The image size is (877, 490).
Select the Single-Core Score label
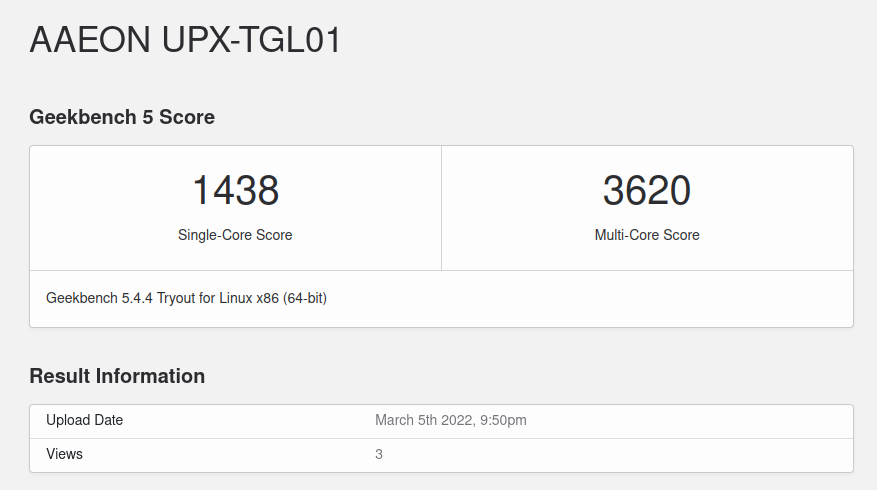[235, 235]
